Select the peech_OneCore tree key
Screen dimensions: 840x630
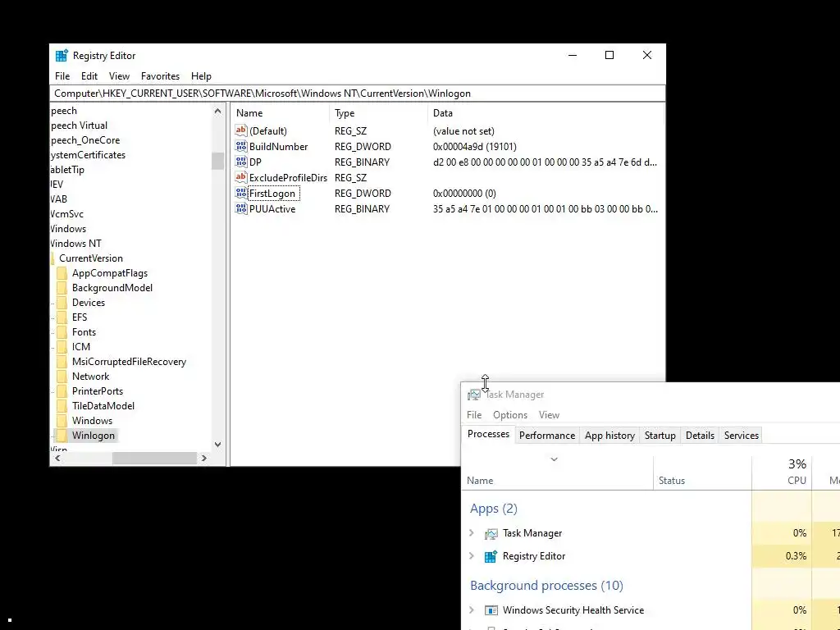[85, 139]
